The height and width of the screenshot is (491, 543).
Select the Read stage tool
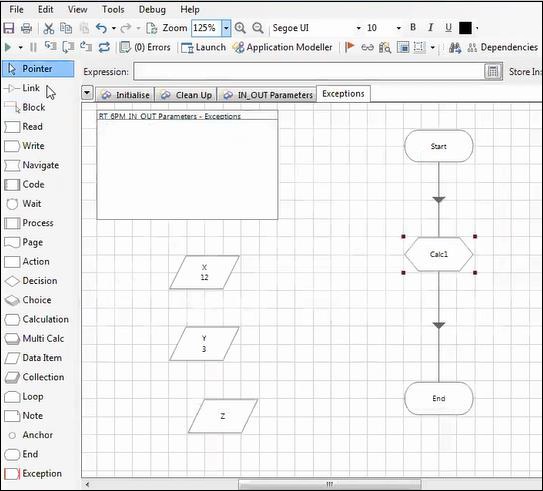click(x=24, y=127)
